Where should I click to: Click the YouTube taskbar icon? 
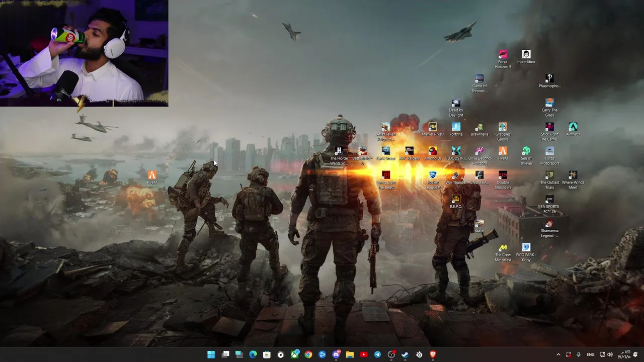364,354
